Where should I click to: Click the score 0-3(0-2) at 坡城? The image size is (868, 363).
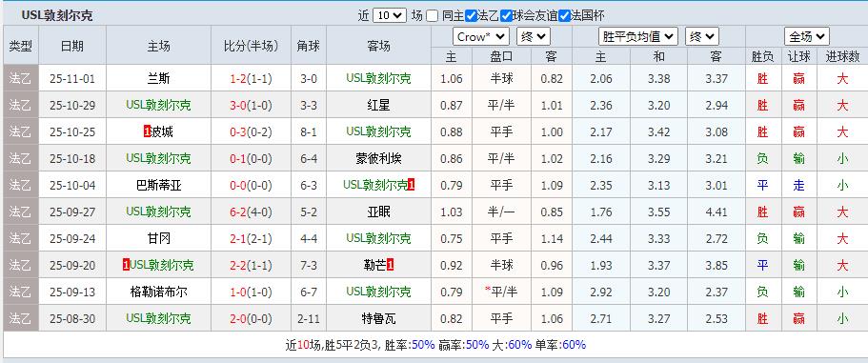tap(251, 131)
